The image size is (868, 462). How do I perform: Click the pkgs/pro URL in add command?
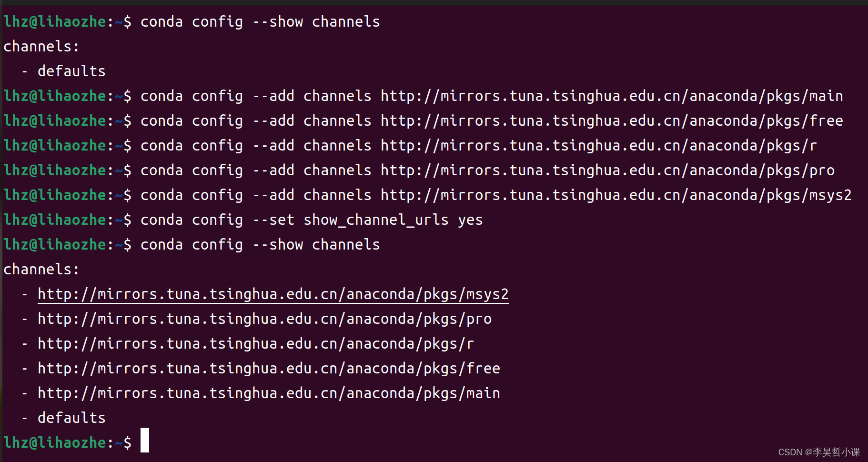[607, 171]
